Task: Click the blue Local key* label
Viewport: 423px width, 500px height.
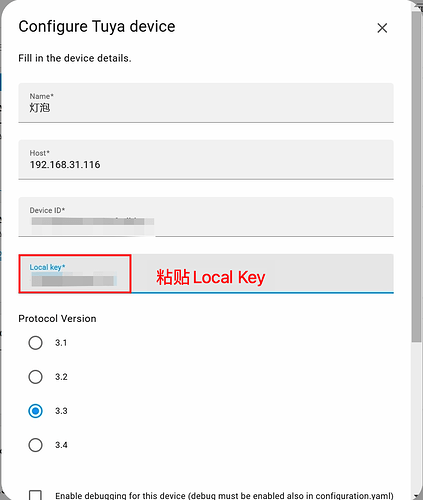Action: point(47,267)
